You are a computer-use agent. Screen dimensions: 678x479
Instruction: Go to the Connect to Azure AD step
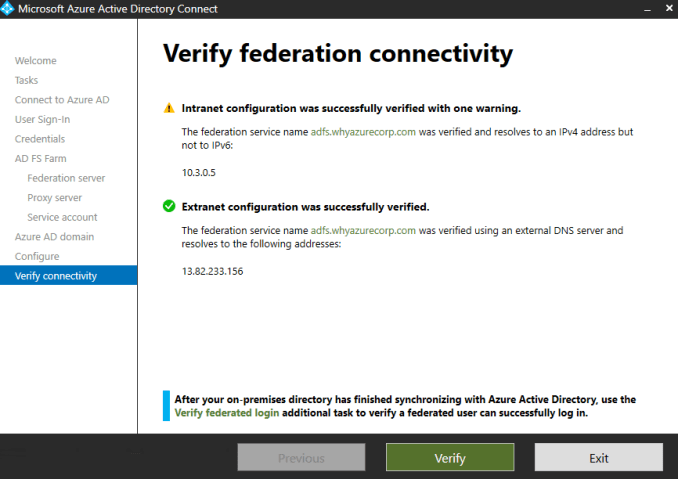pos(62,99)
